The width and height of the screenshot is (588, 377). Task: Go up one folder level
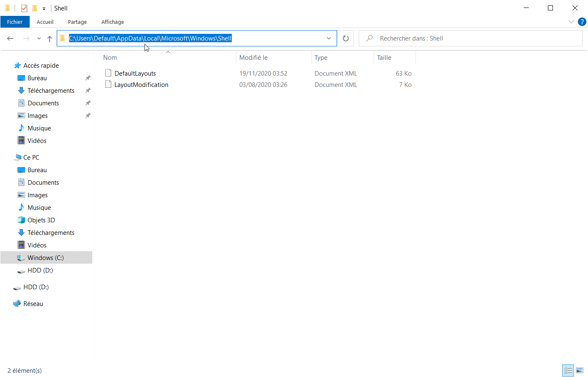[x=50, y=38]
